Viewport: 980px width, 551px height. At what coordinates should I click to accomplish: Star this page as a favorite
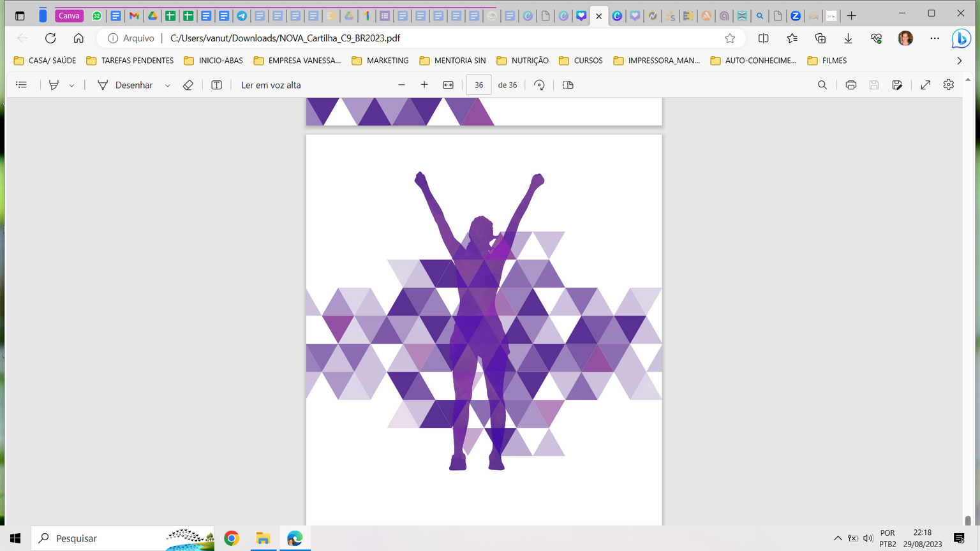pyautogui.click(x=730, y=38)
